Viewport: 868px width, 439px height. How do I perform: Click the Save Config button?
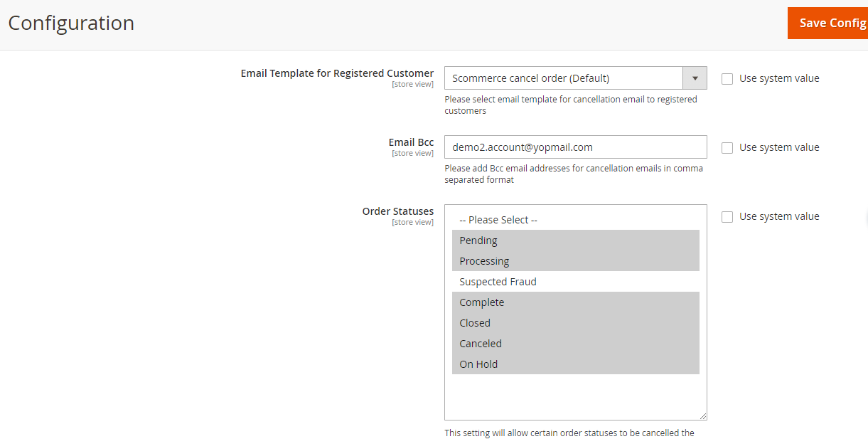(829, 23)
